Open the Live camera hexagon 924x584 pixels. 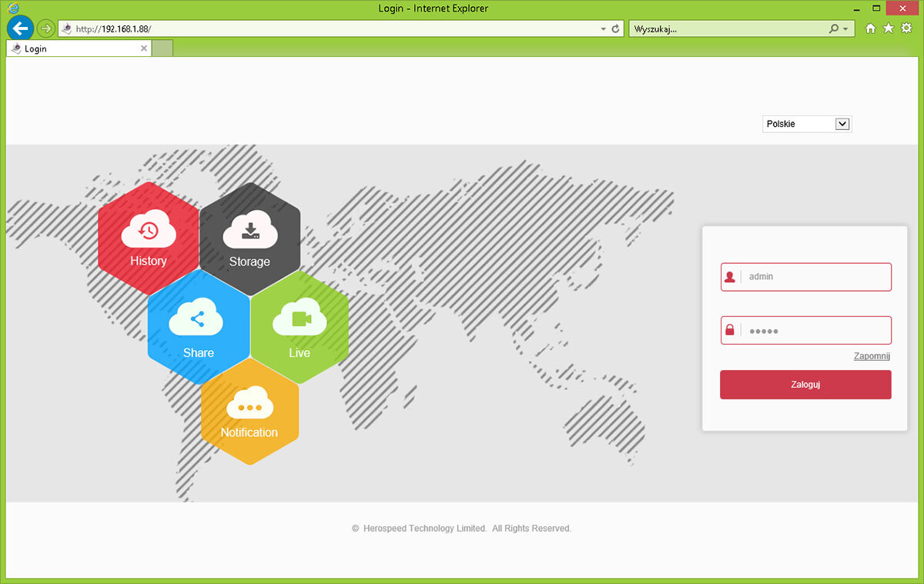click(300, 328)
